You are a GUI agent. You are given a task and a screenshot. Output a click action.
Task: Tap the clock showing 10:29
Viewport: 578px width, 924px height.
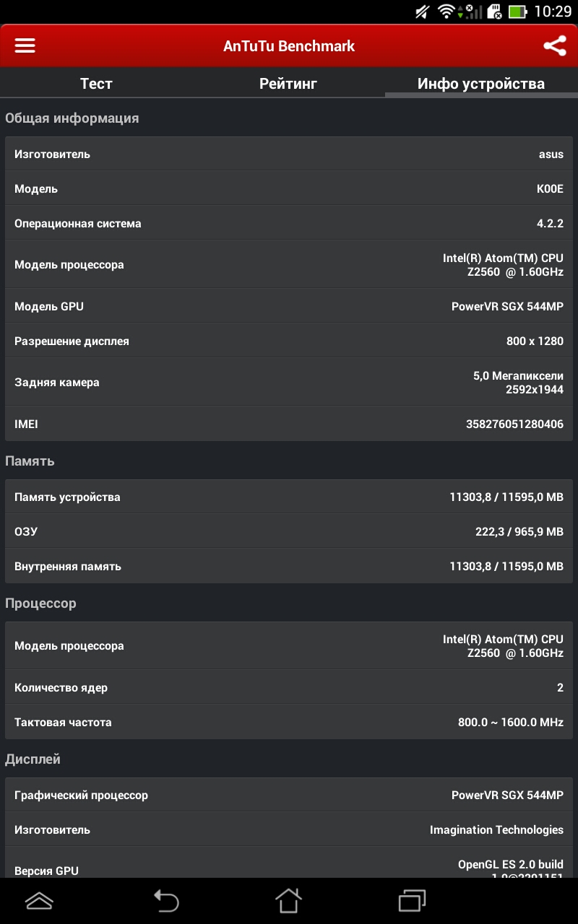553,12
